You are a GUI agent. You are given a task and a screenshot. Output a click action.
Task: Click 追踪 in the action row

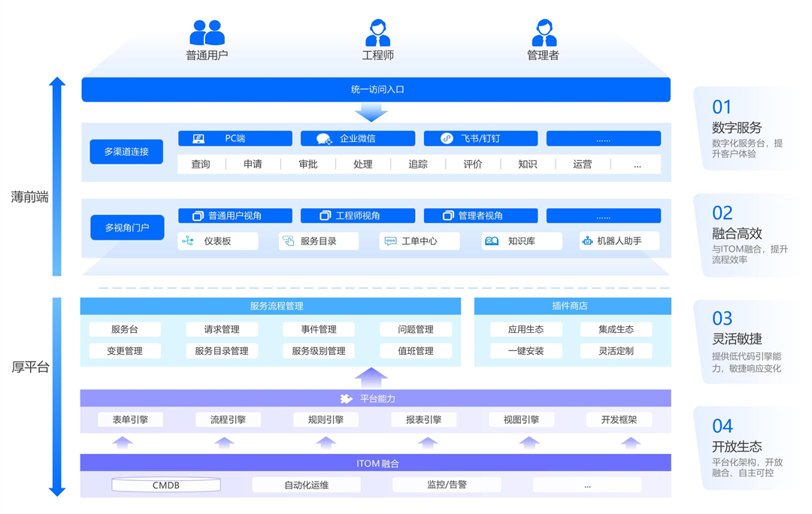[x=418, y=164]
